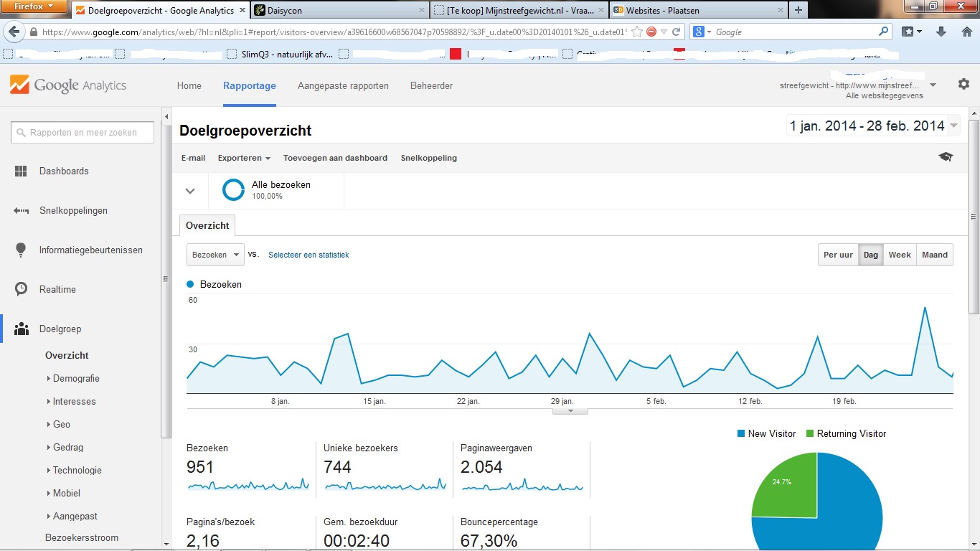
Task: Click the chart annotations drawer handle
Action: (570, 411)
